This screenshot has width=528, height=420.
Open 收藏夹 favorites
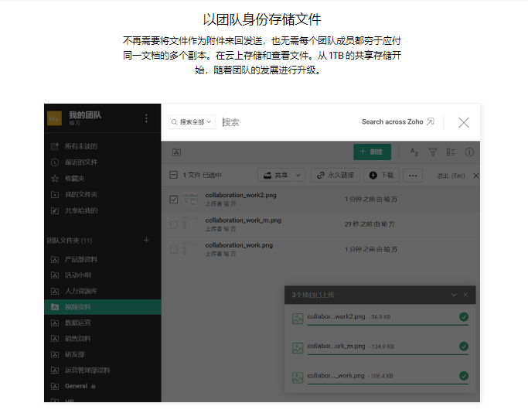click(74, 179)
